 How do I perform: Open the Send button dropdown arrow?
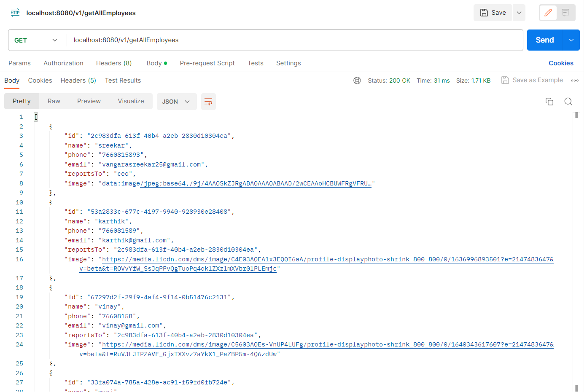pyautogui.click(x=571, y=40)
